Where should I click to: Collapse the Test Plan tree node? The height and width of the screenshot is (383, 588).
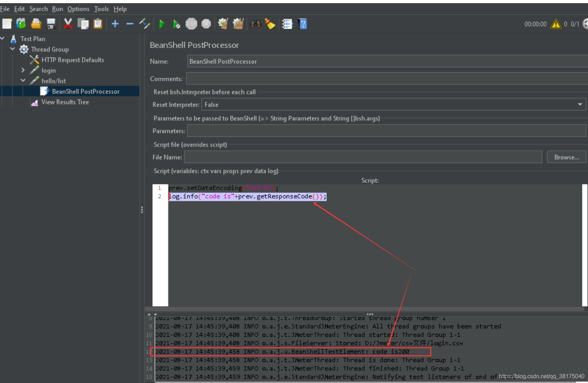click(3, 38)
